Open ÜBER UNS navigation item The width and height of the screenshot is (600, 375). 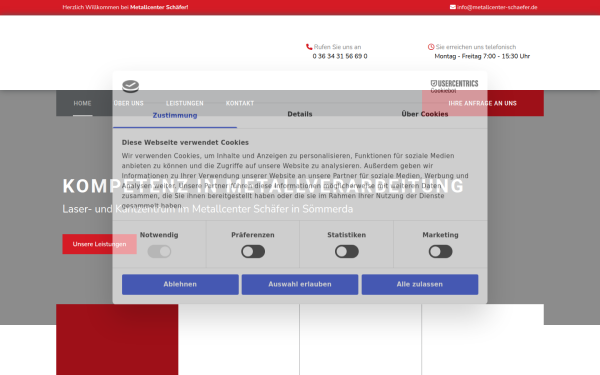point(129,103)
